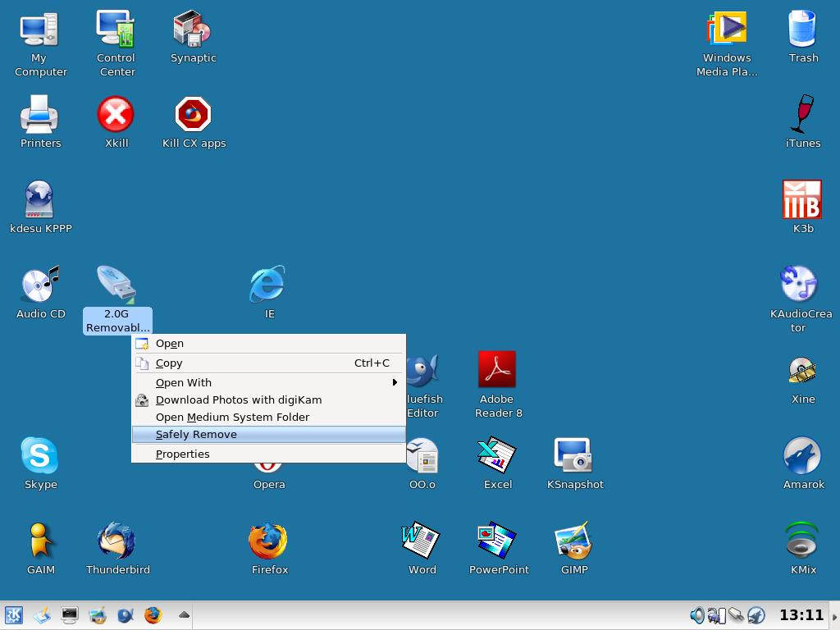Click the 13:11 panel clock
Viewport: 840px width, 630px height.
801,615
